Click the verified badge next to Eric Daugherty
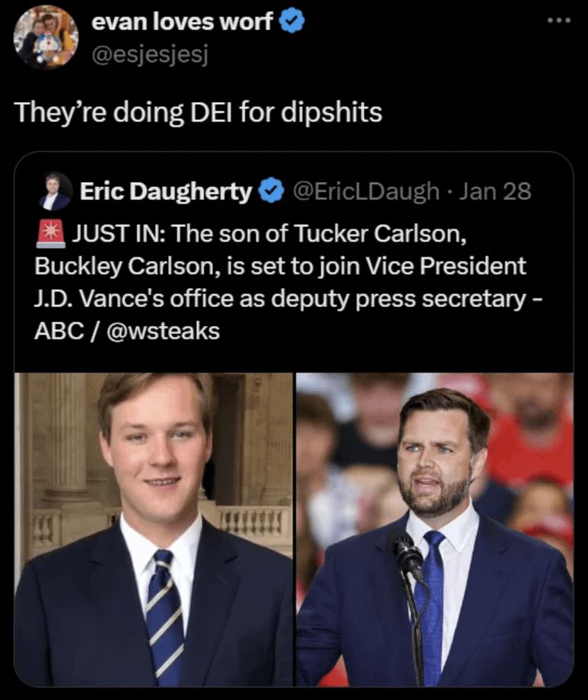This screenshot has height=700, width=588. click(272, 191)
